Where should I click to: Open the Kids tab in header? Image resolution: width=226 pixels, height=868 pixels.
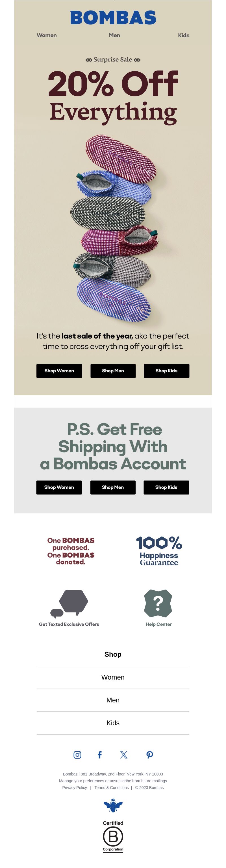coord(184,35)
